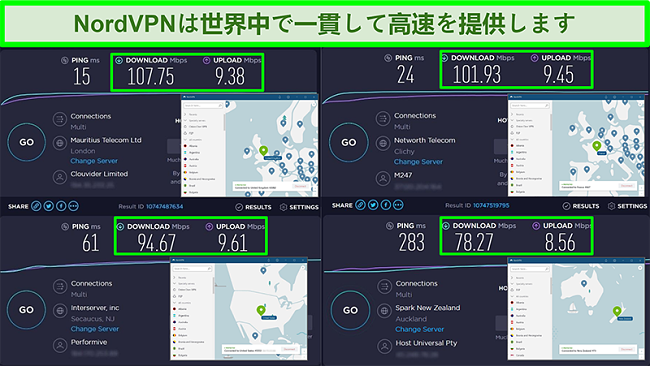Click GO button in the Interserver test
Image resolution: width=650 pixels, height=366 pixels.
click(x=26, y=310)
